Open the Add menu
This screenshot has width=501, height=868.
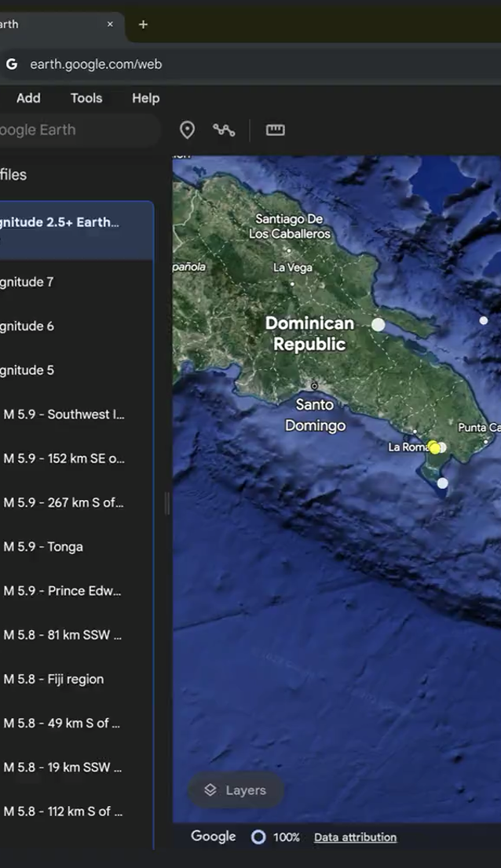28,98
